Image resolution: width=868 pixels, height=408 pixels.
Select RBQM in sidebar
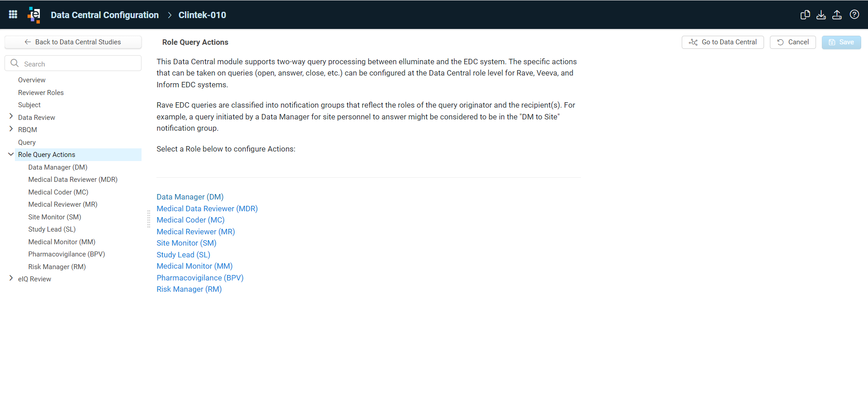[28, 130]
